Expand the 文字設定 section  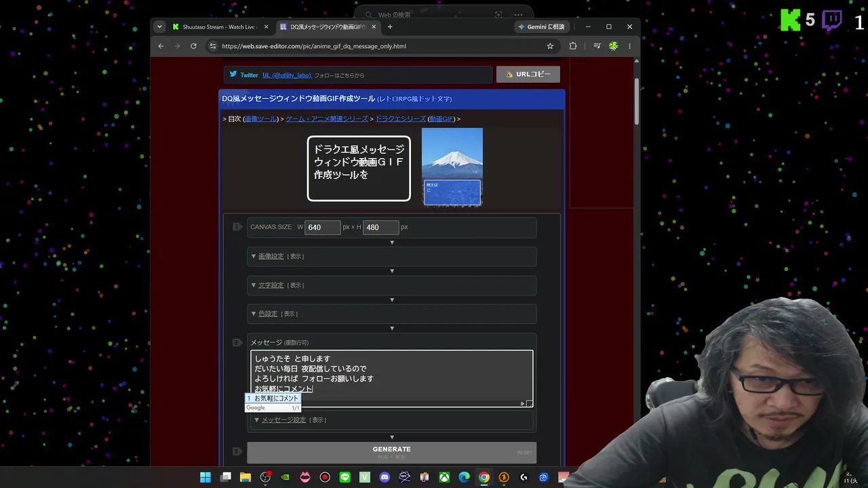coord(271,285)
